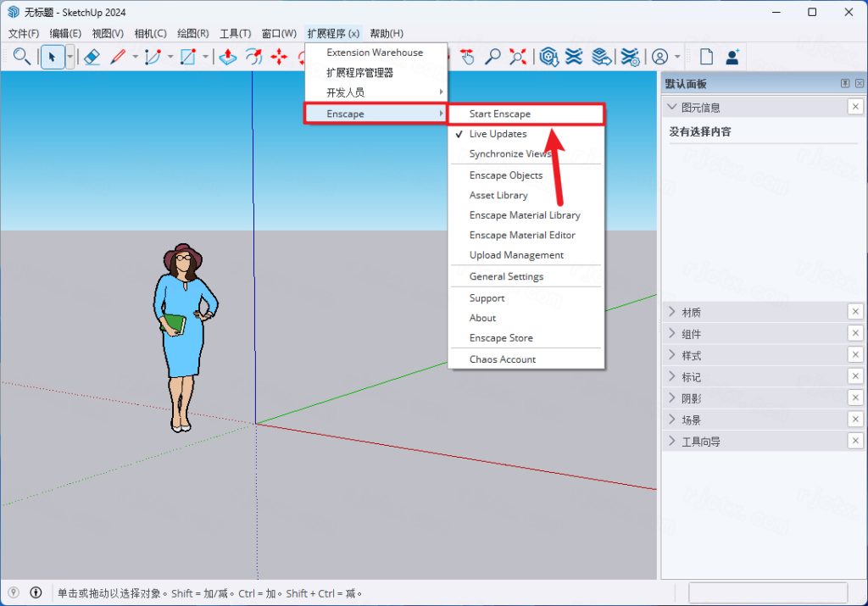
Task: Select the red pencil Line tool
Action: 117,57
